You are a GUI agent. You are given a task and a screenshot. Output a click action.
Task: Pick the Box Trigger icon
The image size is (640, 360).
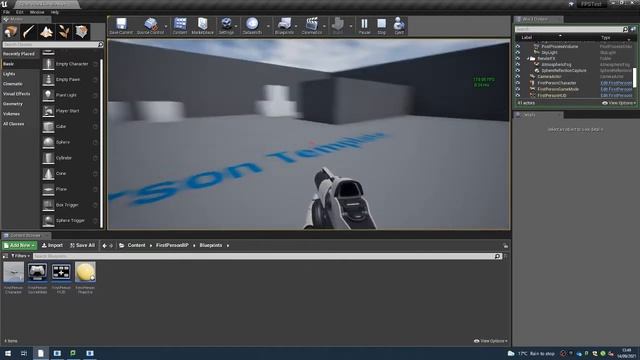48,205
